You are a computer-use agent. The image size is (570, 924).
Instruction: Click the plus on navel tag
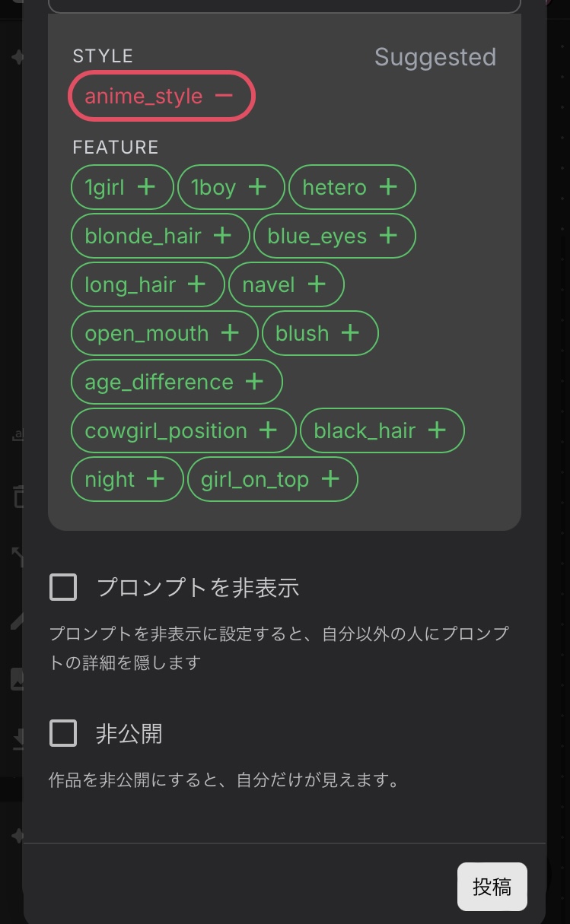point(317,284)
